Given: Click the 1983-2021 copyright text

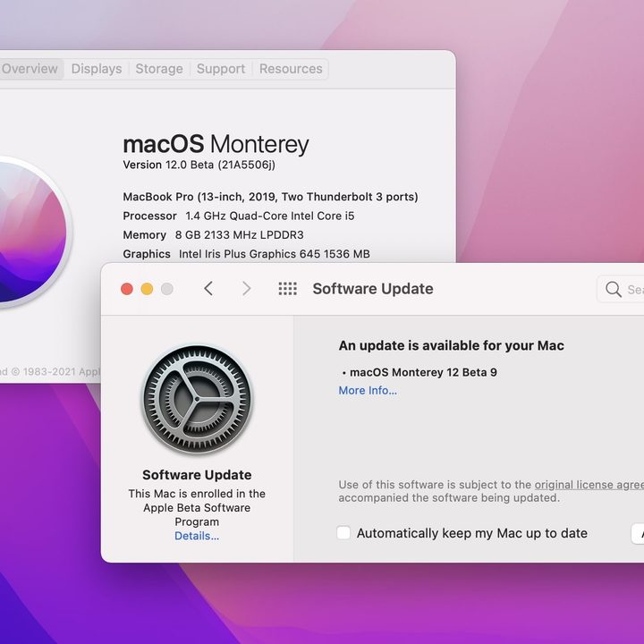Looking at the screenshot, I should 50,372.
